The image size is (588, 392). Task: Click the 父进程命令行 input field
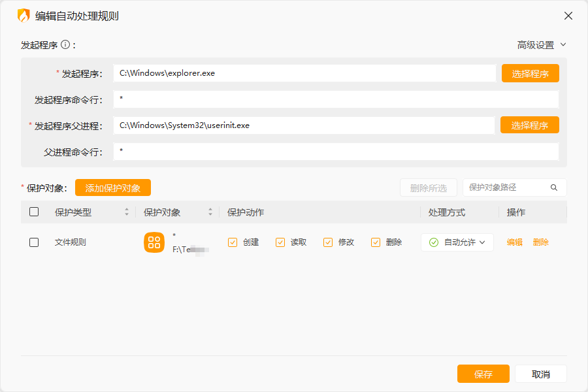pos(336,151)
